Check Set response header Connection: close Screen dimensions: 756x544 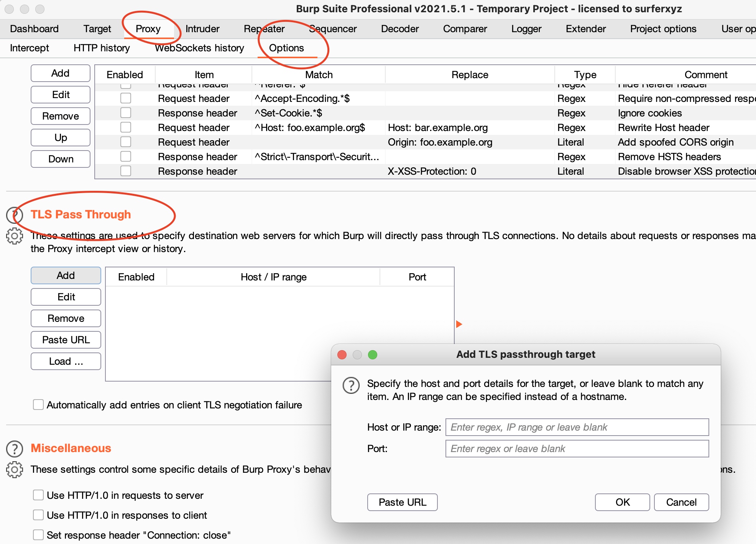click(x=38, y=535)
